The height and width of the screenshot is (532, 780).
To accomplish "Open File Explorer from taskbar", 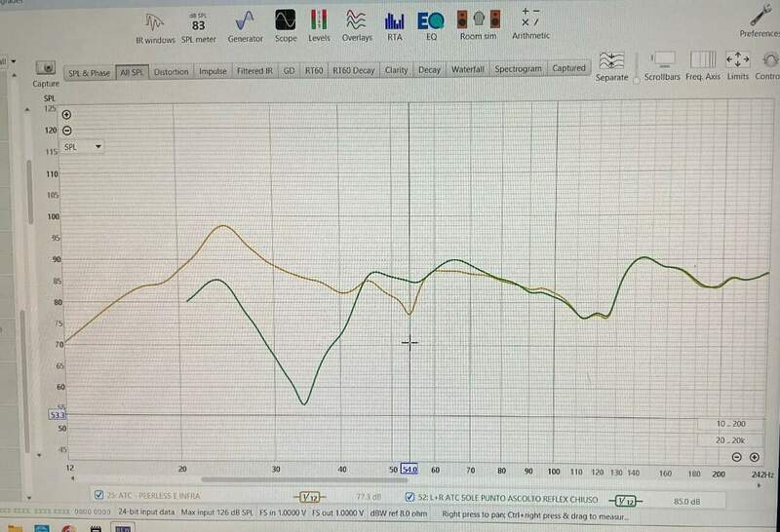I will tap(14, 528).
